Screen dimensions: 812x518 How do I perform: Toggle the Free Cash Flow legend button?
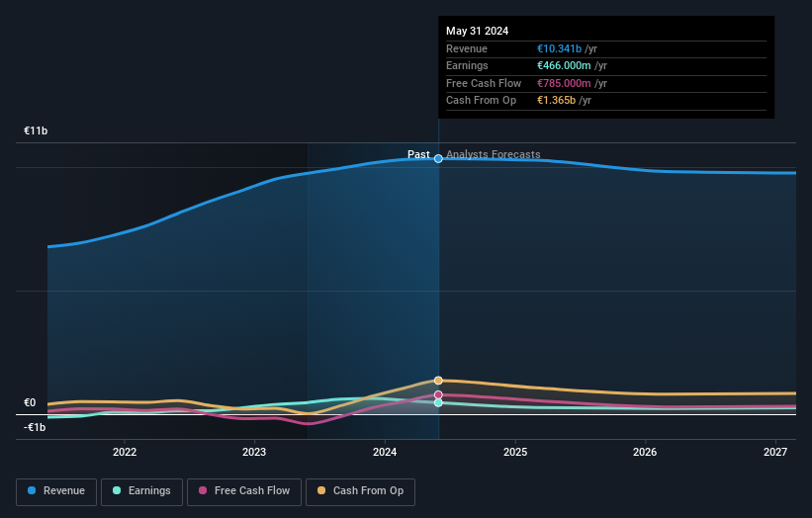[x=244, y=491]
